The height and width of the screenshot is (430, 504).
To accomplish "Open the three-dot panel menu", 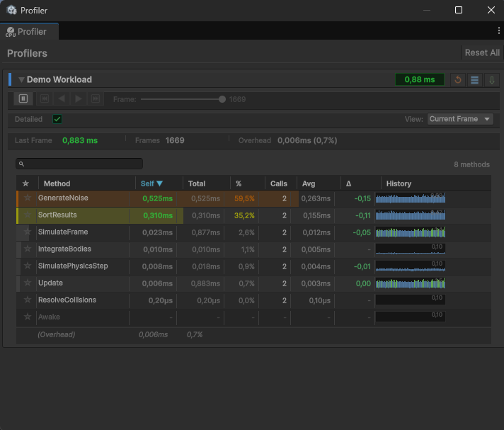I will pyautogui.click(x=498, y=30).
